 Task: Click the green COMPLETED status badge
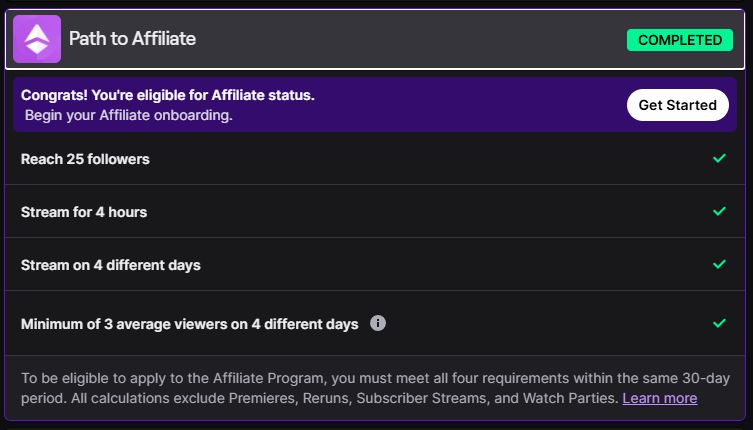(680, 40)
